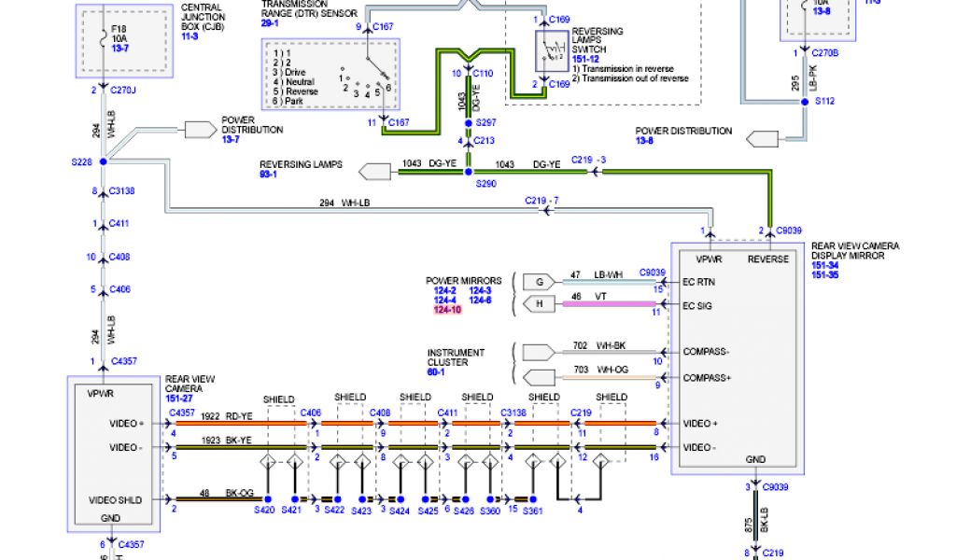Click the G off-page connector symbol

coord(539,281)
